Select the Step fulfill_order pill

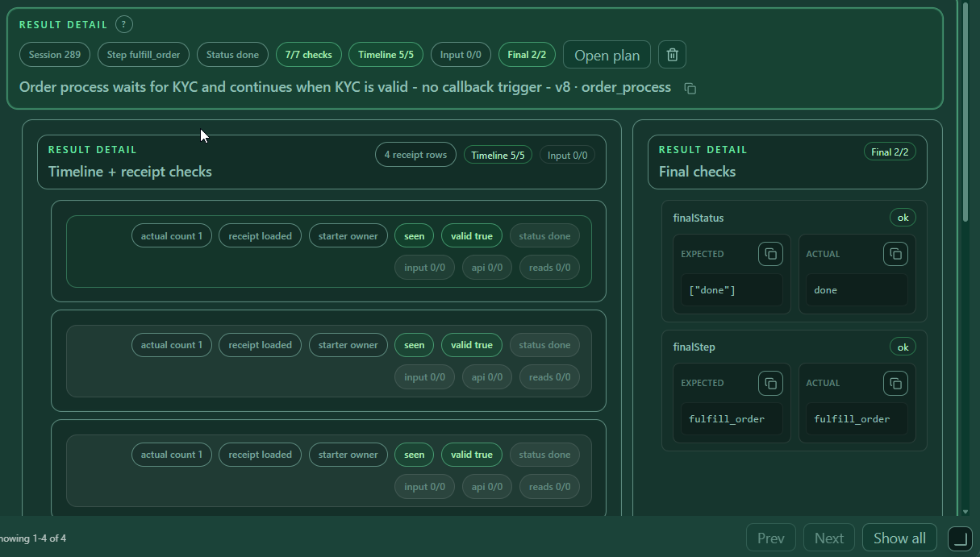tap(144, 55)
